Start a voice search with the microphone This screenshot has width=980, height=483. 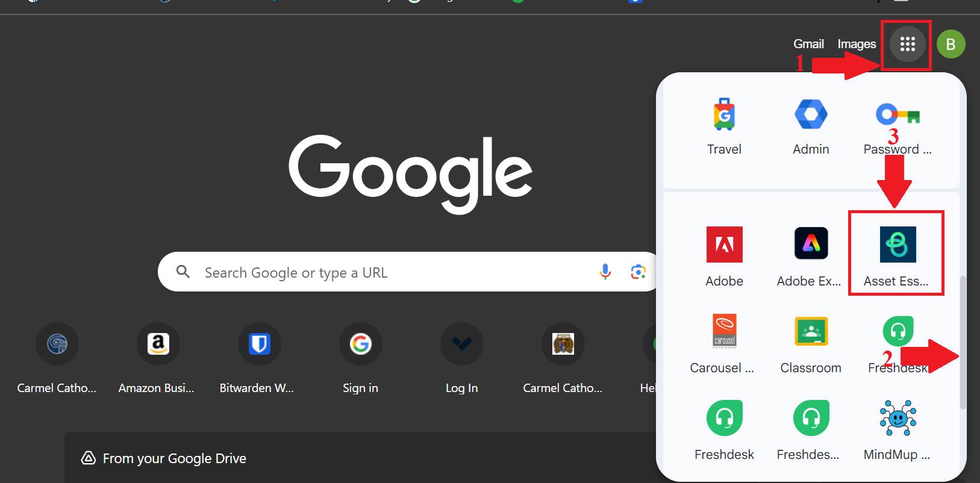(605, 272)
